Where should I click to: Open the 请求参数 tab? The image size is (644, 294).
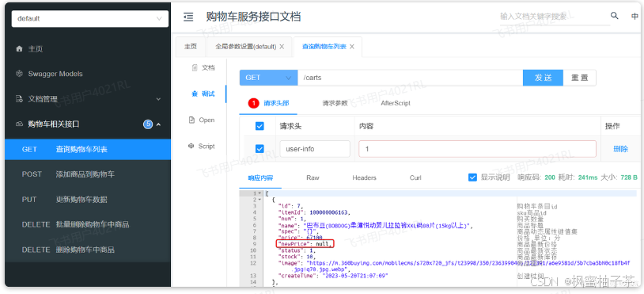click(335, 103)
